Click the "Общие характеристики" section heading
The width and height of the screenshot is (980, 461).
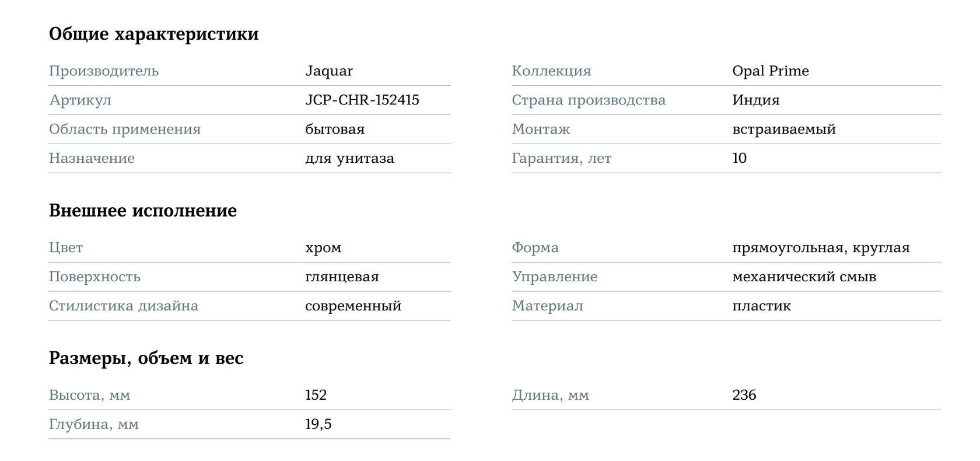coord(153,34)
